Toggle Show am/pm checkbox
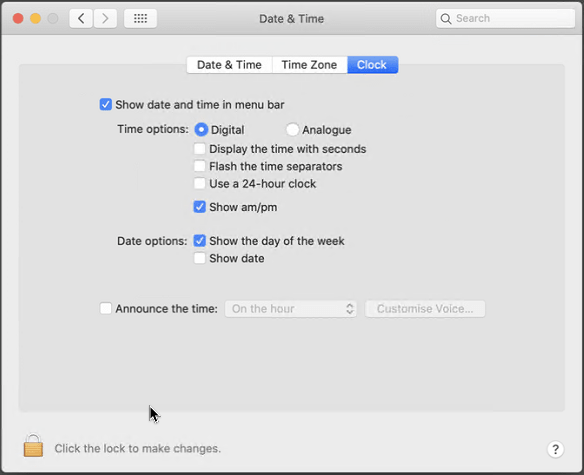584x475 pixels. click(200, 207)
